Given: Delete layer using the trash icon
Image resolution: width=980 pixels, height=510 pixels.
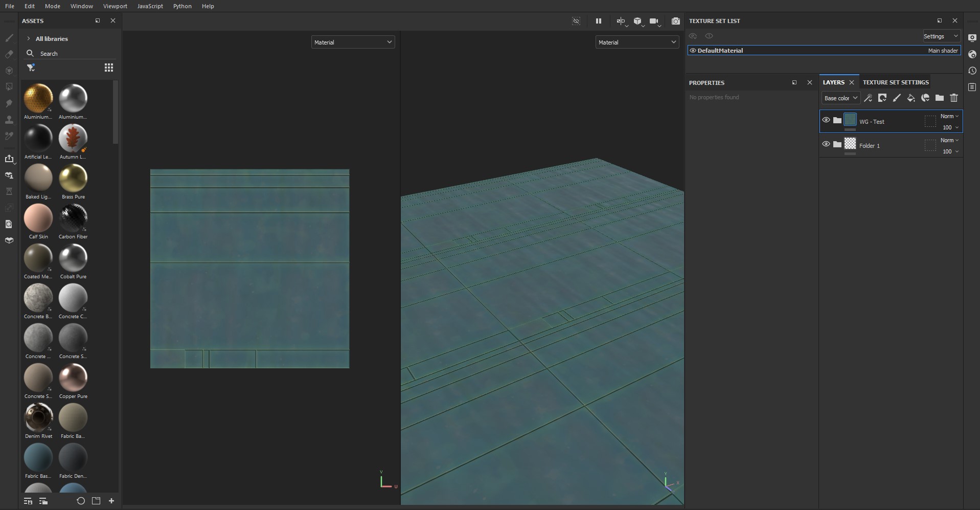Looking at the screenshot, I should (x=954, y=98).
